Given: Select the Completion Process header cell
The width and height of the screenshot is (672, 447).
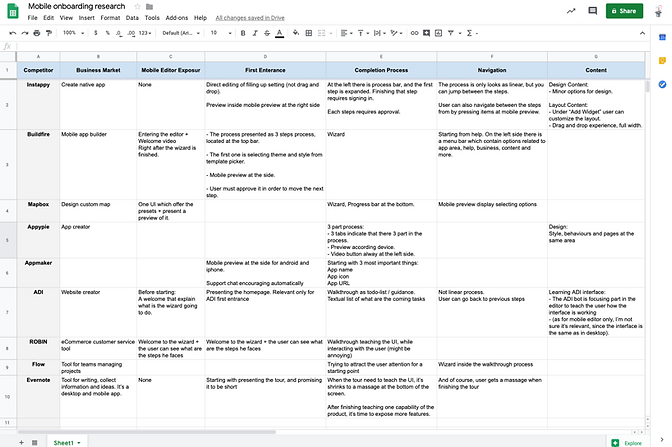Looking at the screenshot, I should click(381, 70).
